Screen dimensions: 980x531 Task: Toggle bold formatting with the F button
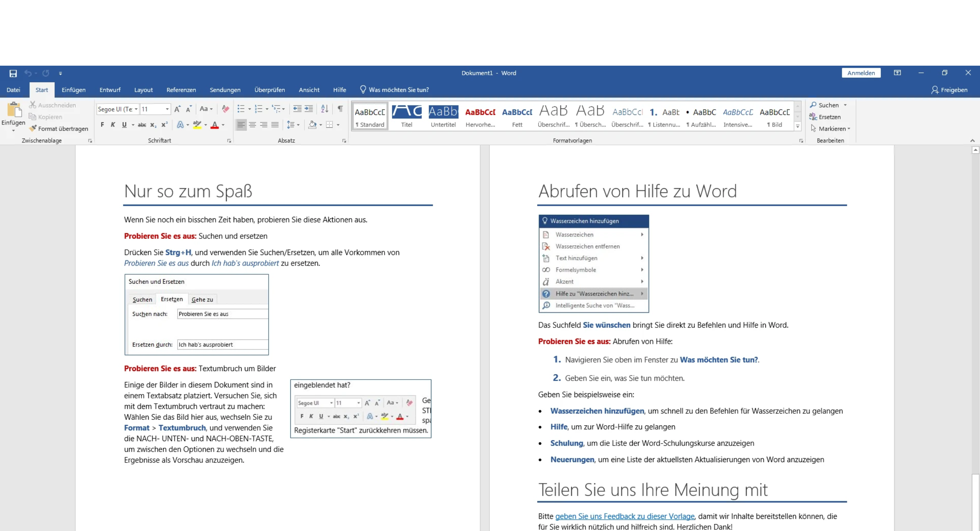pos(102,125)
